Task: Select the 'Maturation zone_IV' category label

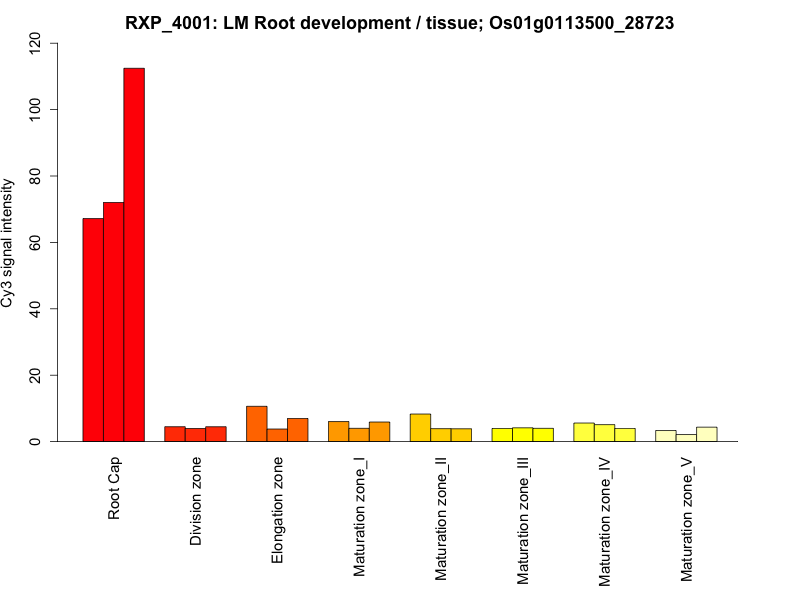Action: click(x=607, y=520)
